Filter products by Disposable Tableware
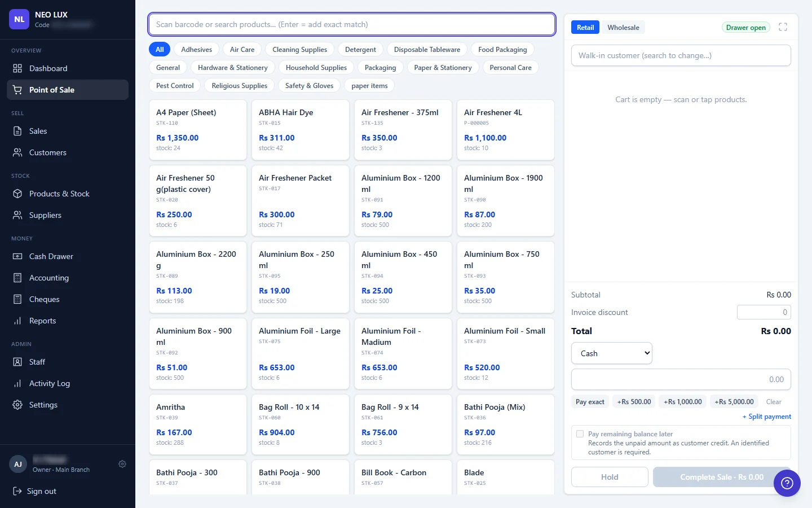Image resolution: width=812 pixels, height=508 pixels. (x=427, y=50)
